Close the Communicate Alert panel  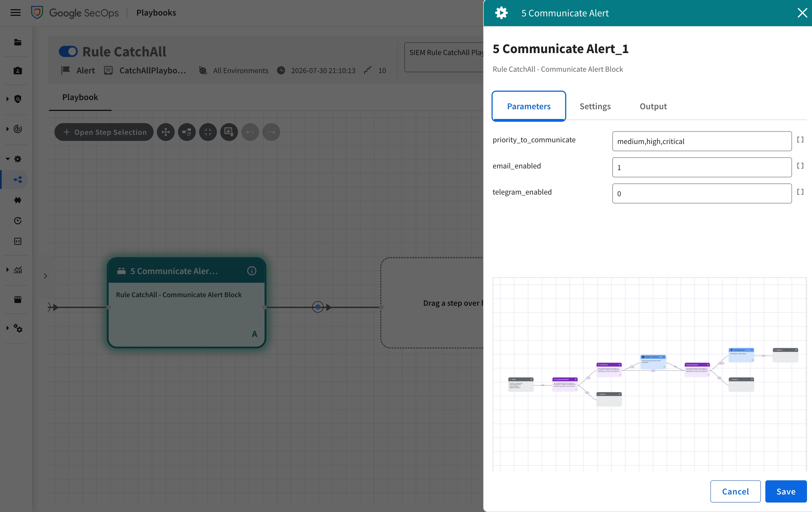point(802,13)
